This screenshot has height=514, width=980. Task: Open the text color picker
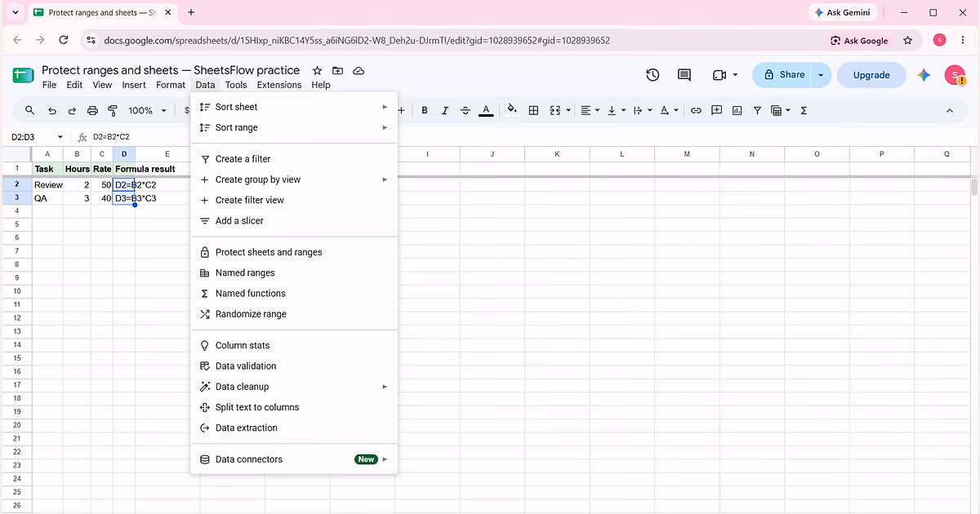coord(486,110)
